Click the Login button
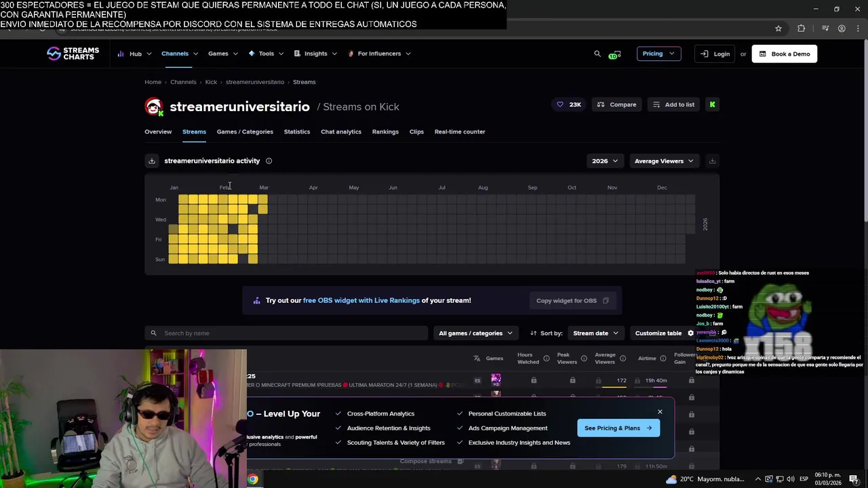The width and height of the screenshot is (868, 488). click(x=715, y=54)
